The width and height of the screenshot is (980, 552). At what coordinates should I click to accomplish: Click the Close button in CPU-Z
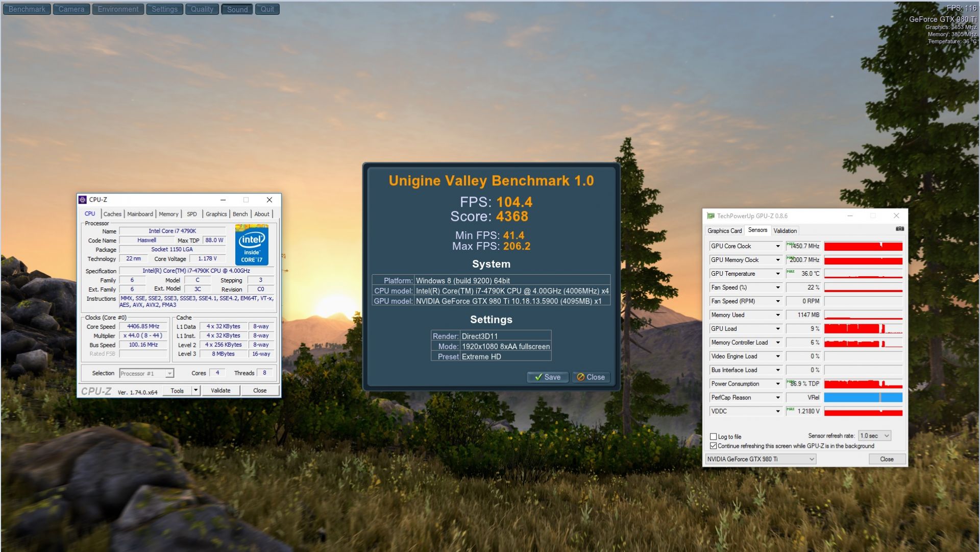coord(260,391)
